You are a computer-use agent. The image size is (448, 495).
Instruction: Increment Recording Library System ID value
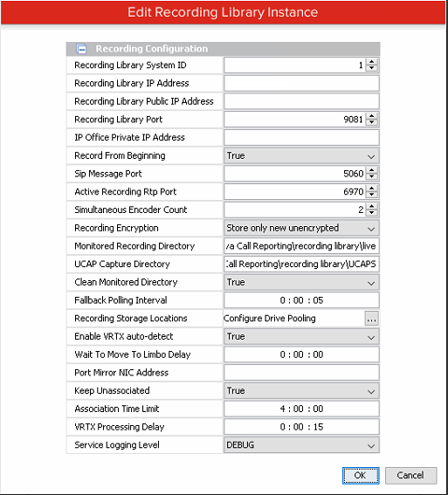pos(372,62)
